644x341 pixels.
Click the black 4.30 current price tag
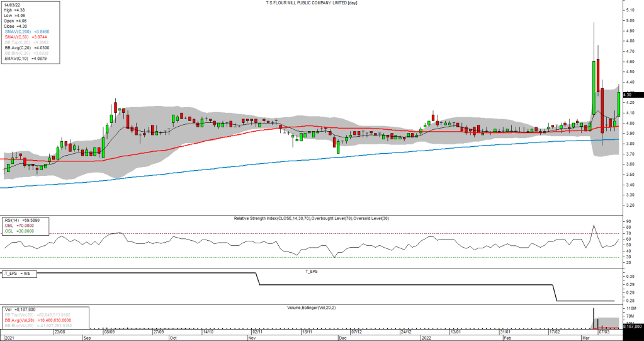tap(631, 95)
